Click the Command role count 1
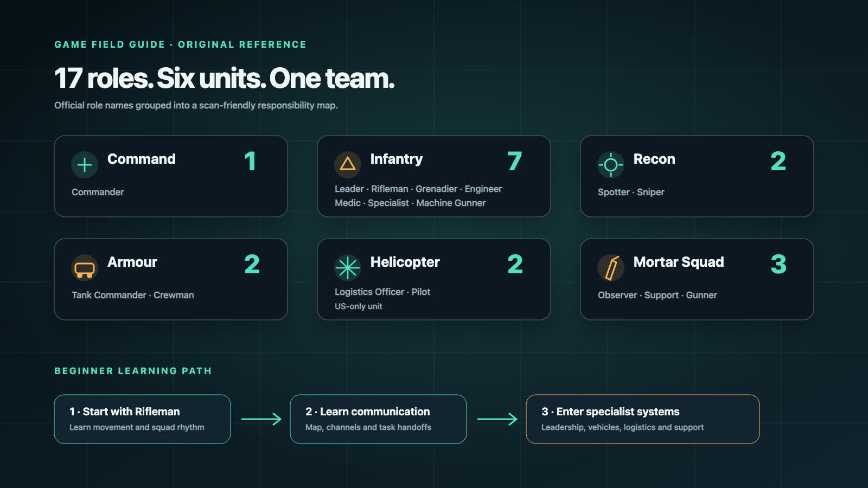 [250, 161]
